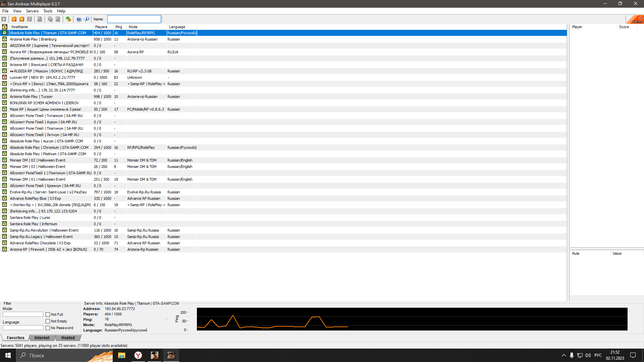Click the Player column header in player panel
Screen dimensions: 644x362
[593, 27]
